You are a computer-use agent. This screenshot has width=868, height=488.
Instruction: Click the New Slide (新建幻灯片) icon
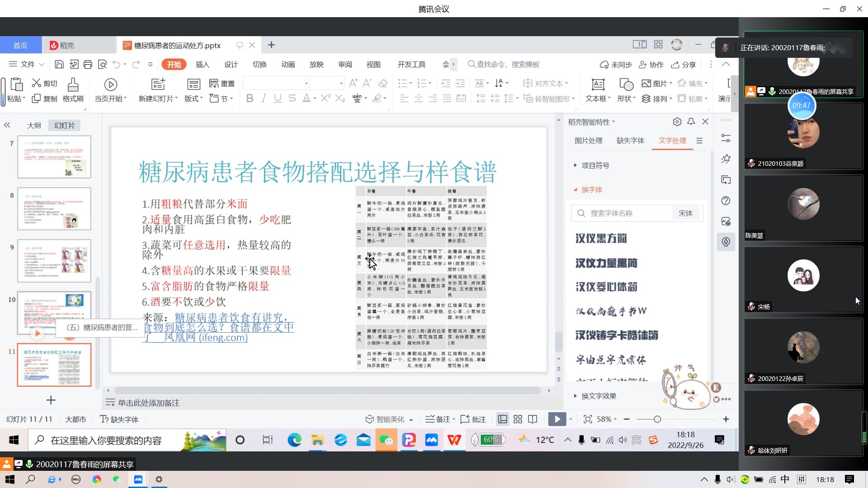(158, 84)
